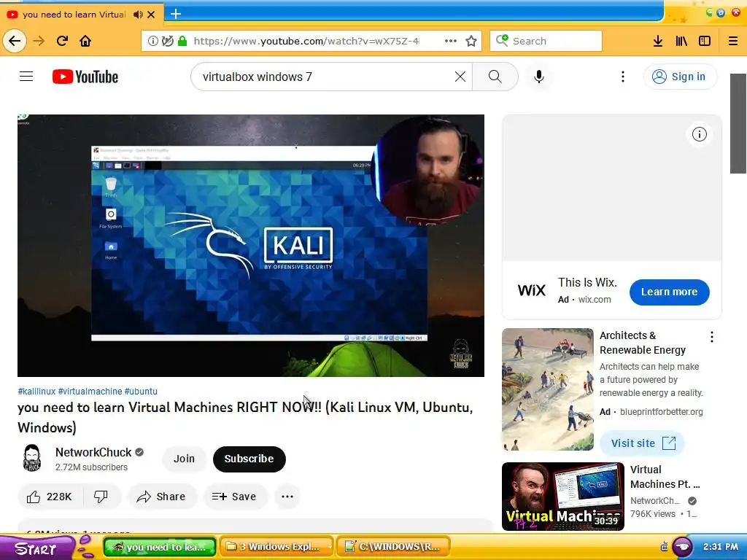
Task: Open the YouTube guide hamburger menu
Action: point(26,77)
